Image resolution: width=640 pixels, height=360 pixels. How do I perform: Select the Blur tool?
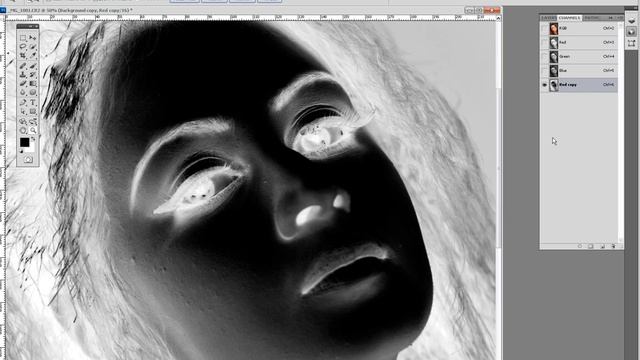point(23,93)
